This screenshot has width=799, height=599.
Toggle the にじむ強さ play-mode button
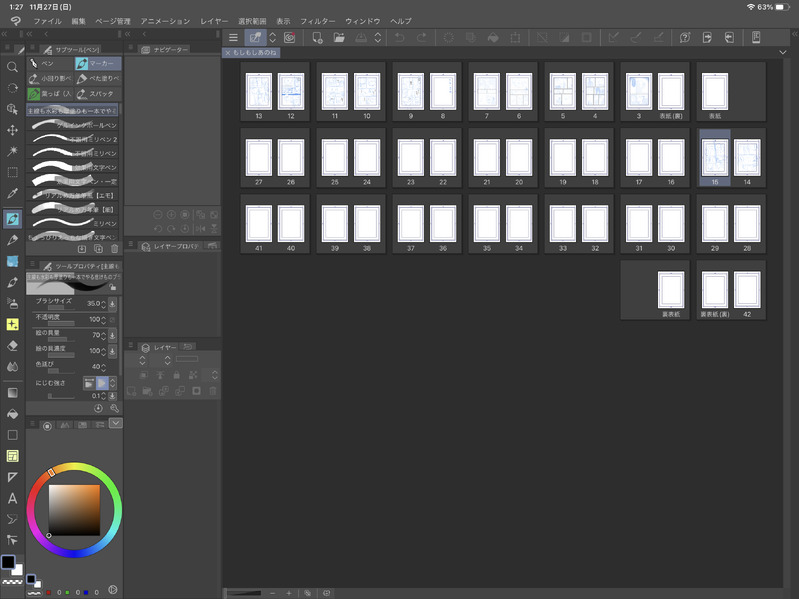click(102, 383)
